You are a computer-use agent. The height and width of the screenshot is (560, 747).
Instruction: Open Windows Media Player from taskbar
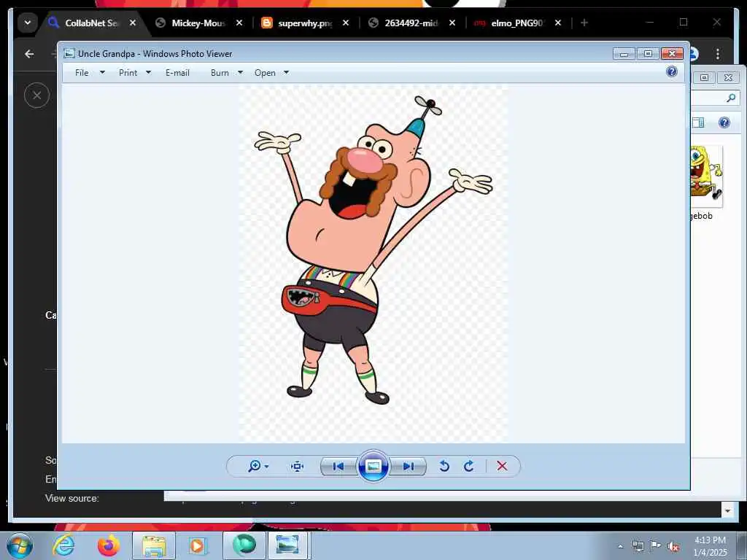(197, 545)
